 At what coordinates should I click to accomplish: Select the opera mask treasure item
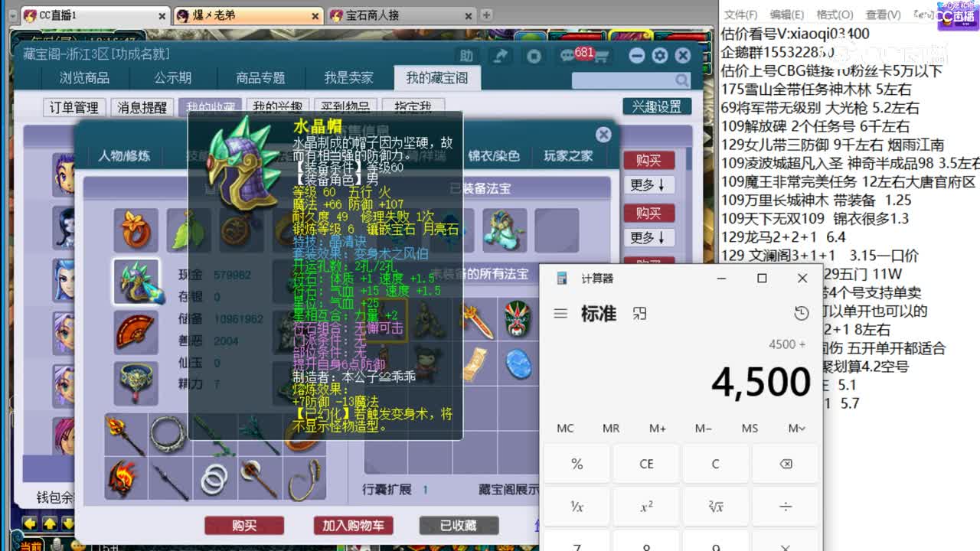518,319
